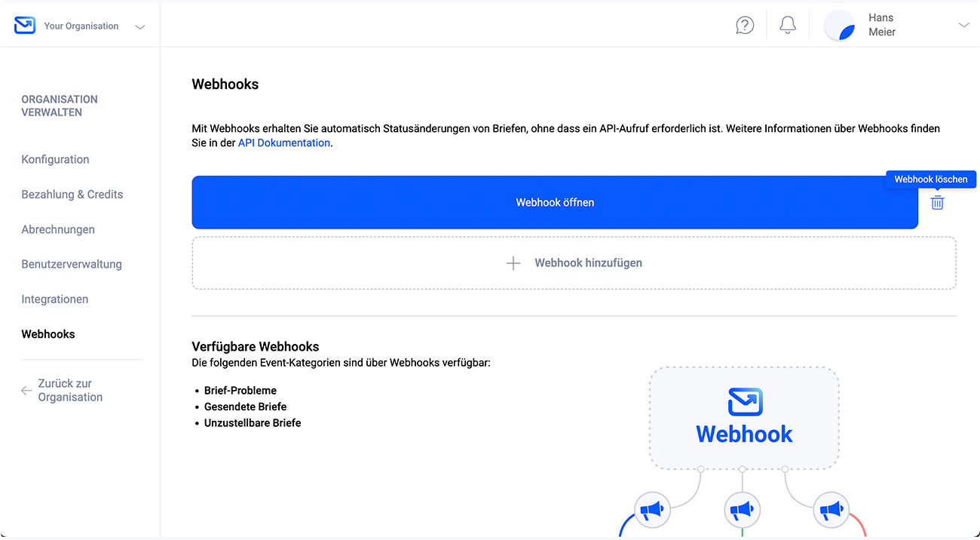980x540 pixels.
Task: Click Webhook hinzufügen label
Action: tap(589, 263)
